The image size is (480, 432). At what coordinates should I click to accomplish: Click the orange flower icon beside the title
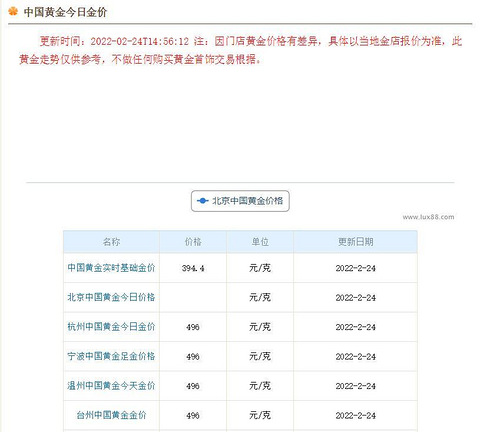pos(13,11)
